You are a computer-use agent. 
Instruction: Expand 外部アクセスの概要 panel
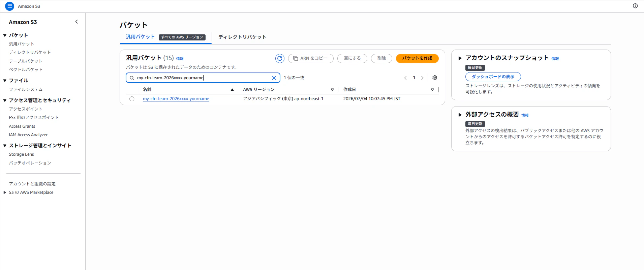[460, 115]
